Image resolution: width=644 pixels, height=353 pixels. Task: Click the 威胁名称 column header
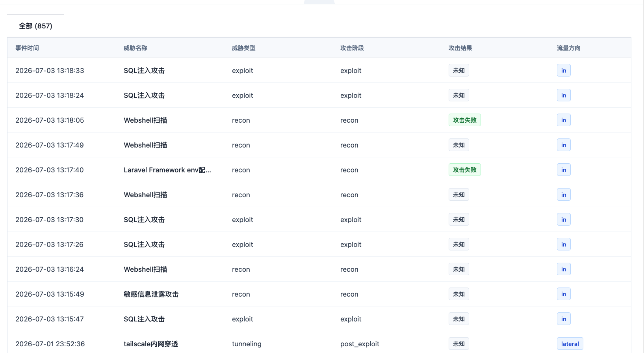coord(135,48)
